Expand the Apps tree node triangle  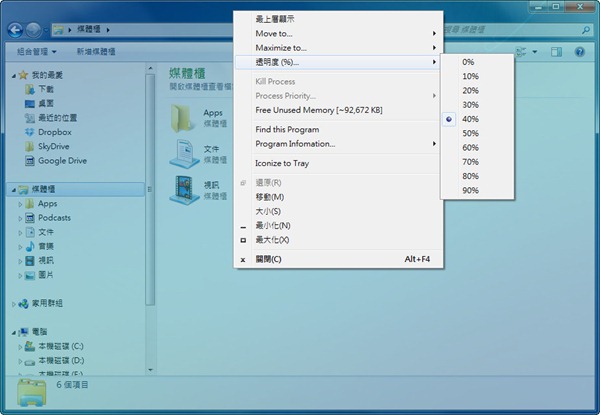[20, 204]
